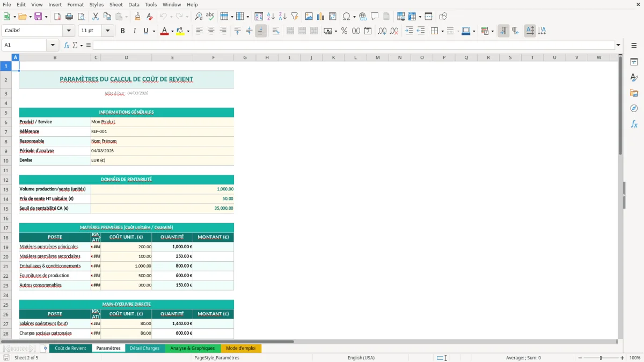
Task: Click the Sort Descending icon
Action: click(x=282, y=17)
